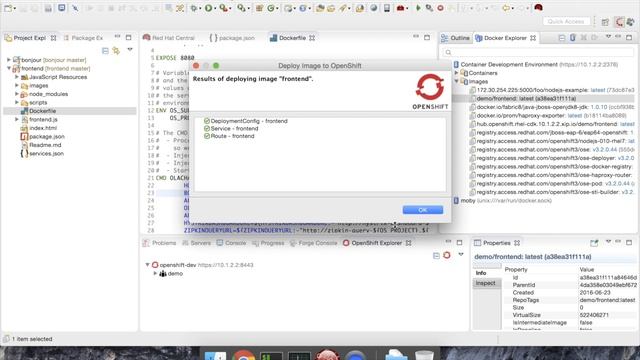Click the Docker Explorer search field
Viewport: 640px width, 360px height.
(x=537, y=52)
